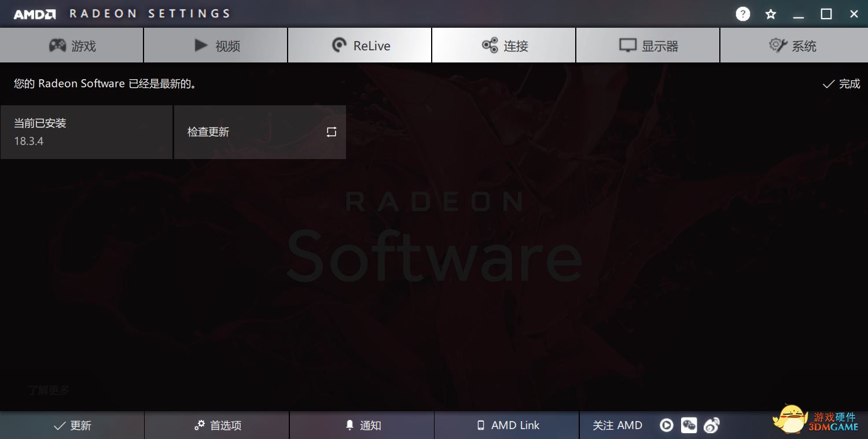
Task: Open the 系统 (System) tab
Action: pyautogui.click(x=794, y=46)
